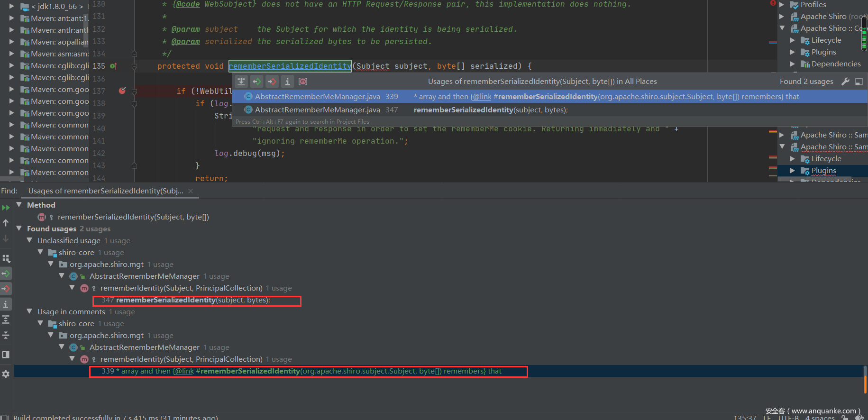Click the wrench settings icon in usages popup
The width and height of the screenshot is (868, 420).
[845, 82]
